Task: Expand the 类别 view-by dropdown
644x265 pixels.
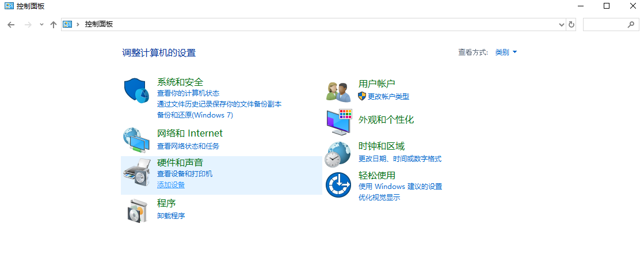Action: [506, 52]
